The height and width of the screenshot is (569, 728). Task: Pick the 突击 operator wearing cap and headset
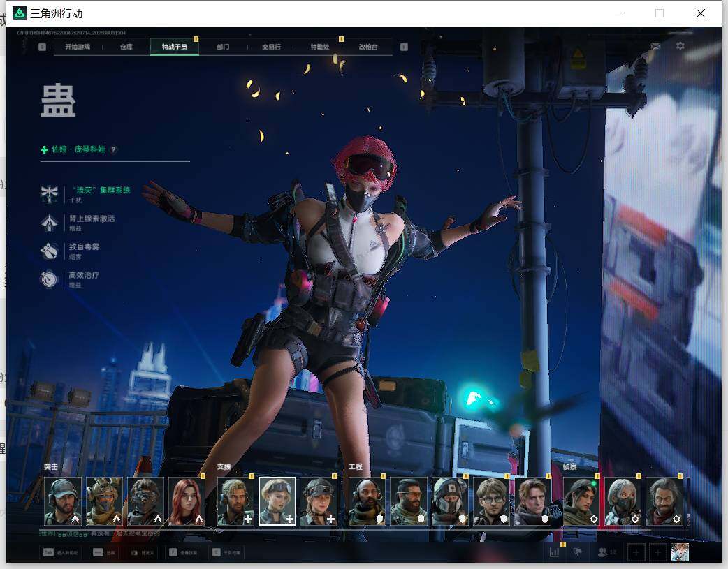63,501
